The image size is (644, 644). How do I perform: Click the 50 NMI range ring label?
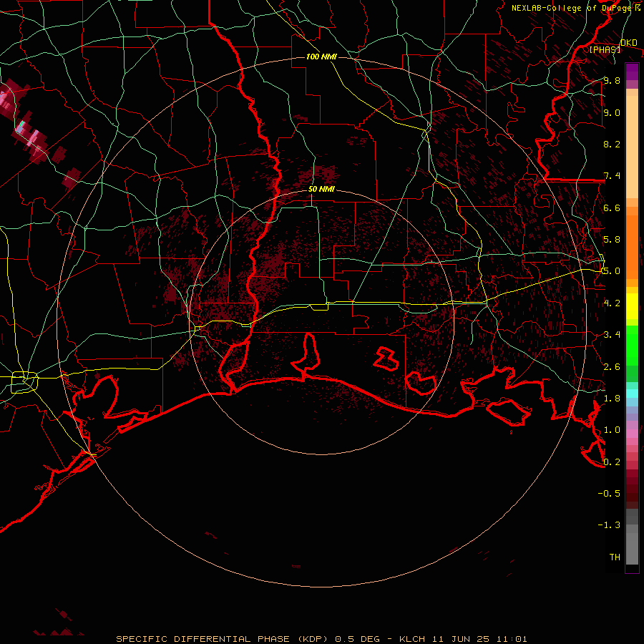321,189
